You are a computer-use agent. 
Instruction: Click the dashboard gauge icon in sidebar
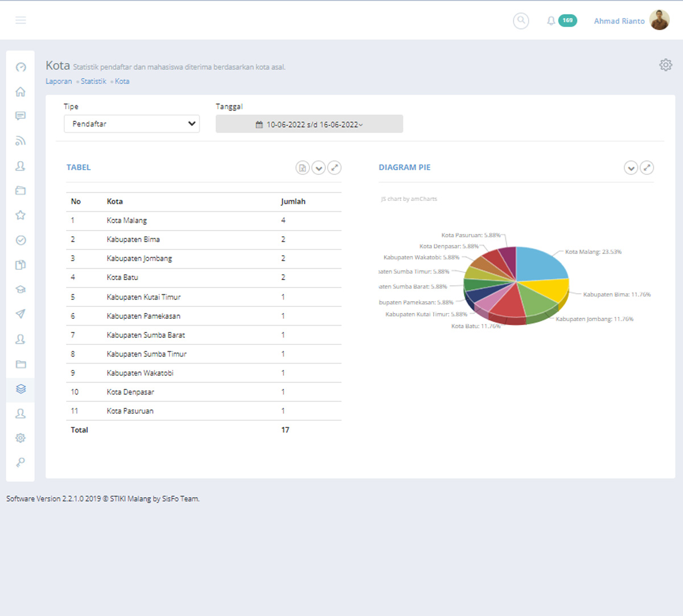tap(20, 67)
